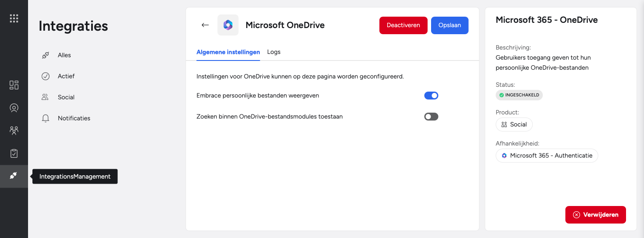644x238 pixels.
Task: Open the Alles integrations filter
Action: point(64,55)
